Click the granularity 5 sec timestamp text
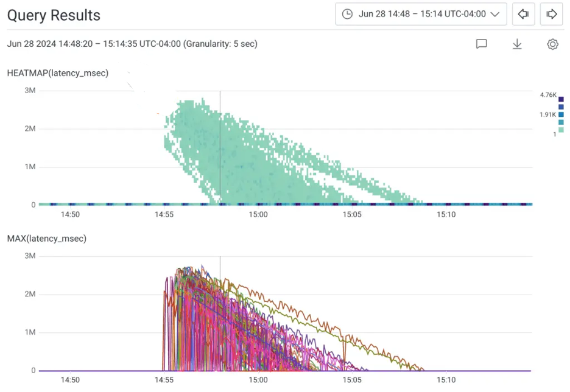The width and height of the screenshot is (570, 392). (132, 44)
